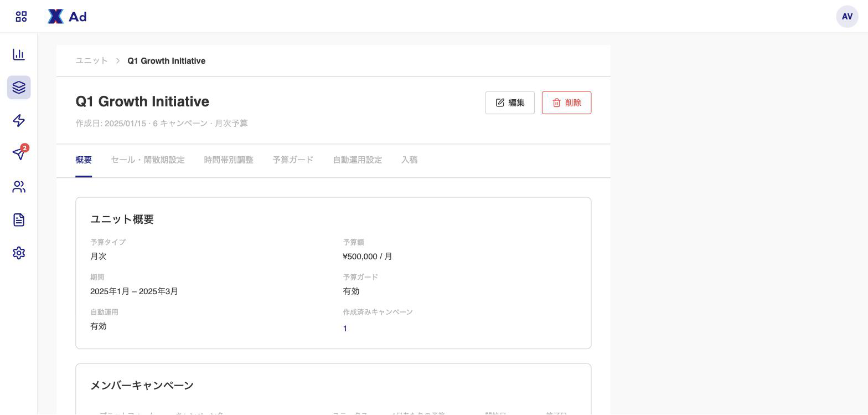Image resolution: width=868 pixels, height=415 pixels.
Task: Open the AV user avatar menu
Action: pyautogui.click(x=847, y=17)
